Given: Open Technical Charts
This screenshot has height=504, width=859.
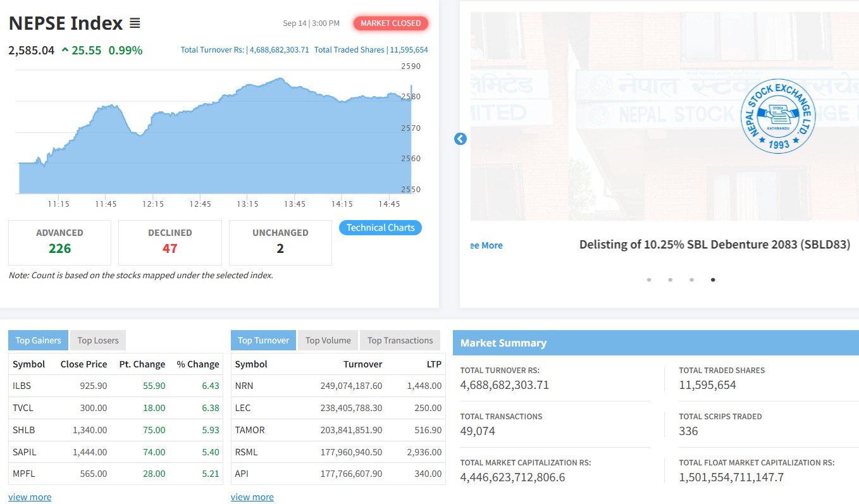Looking at the screenshot, I should (380, 228).
